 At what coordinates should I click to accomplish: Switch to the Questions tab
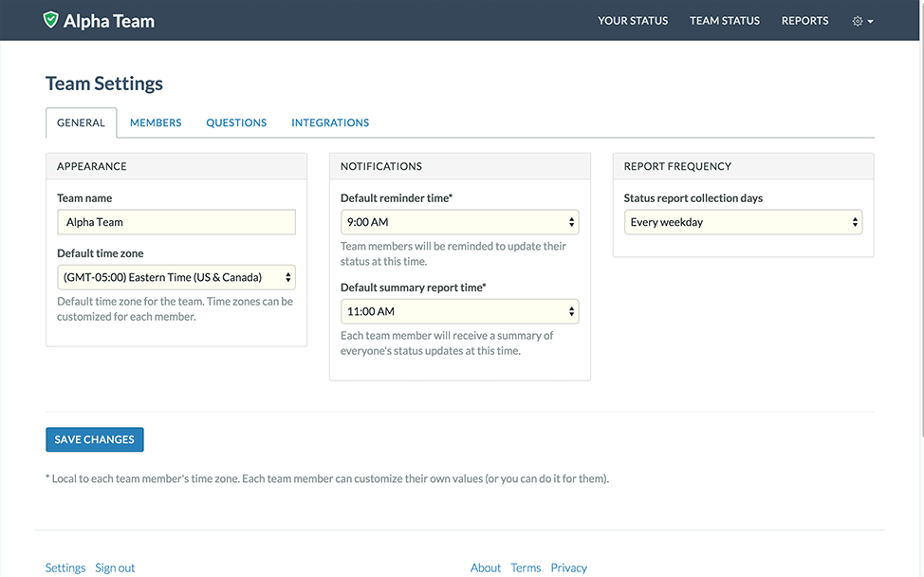coord(236,122)
